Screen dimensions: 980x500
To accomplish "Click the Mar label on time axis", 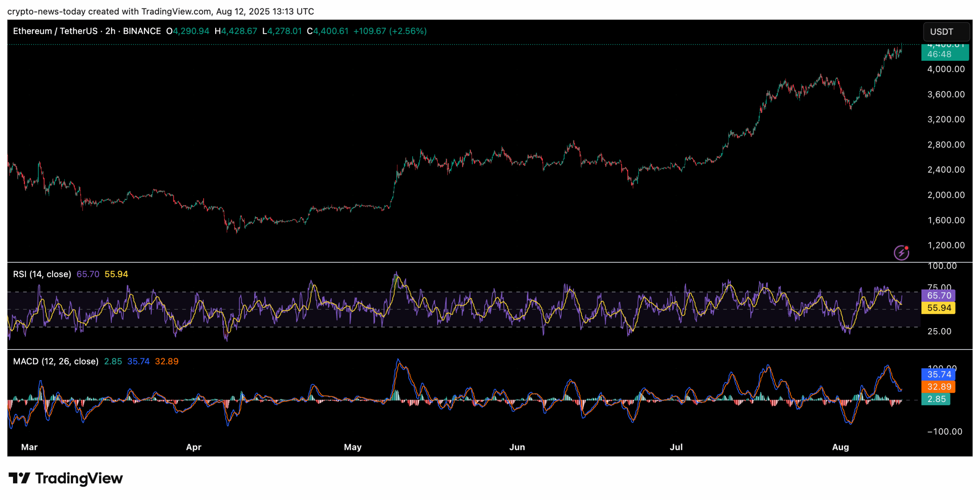I will tap(29, 447).
